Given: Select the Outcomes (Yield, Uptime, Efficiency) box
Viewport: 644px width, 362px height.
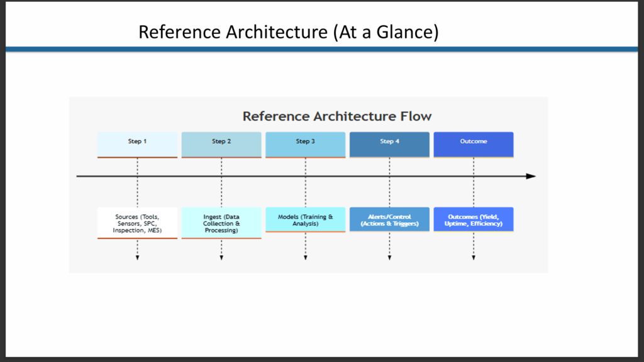Looking at the screenshot, I should pos(474,219).
